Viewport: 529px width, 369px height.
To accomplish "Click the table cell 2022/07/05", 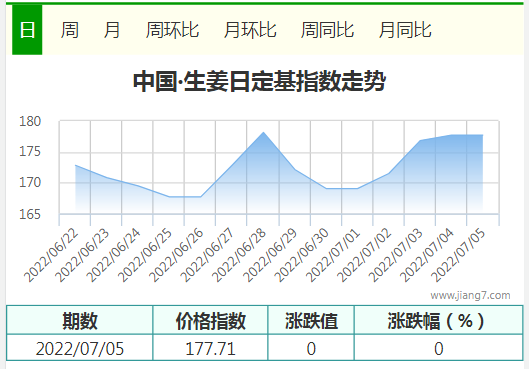I will pyautogui.click(x=80, y=348).
